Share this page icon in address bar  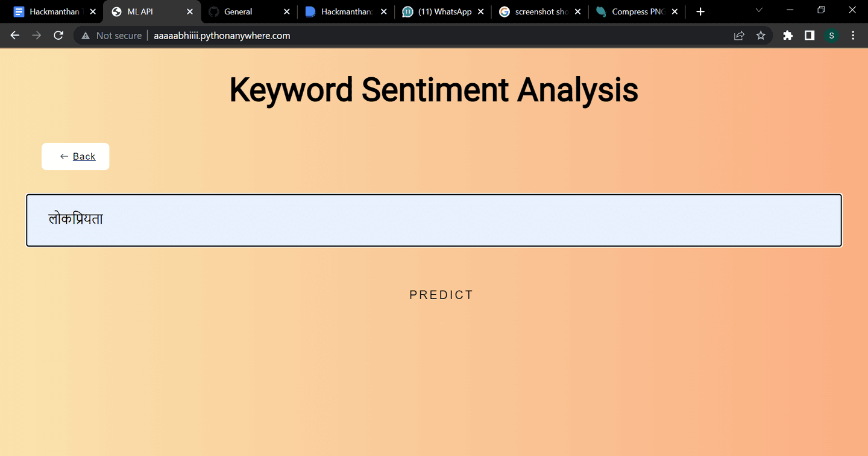click(x=739, y=36)
